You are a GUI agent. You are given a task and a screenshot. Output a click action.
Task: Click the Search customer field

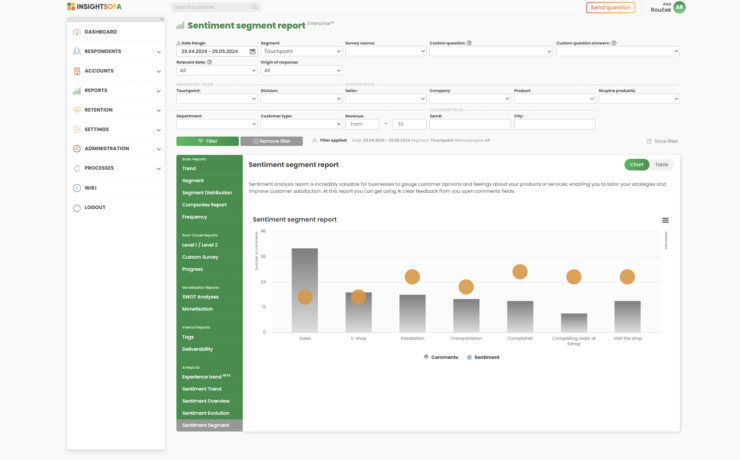click(216, 7)
